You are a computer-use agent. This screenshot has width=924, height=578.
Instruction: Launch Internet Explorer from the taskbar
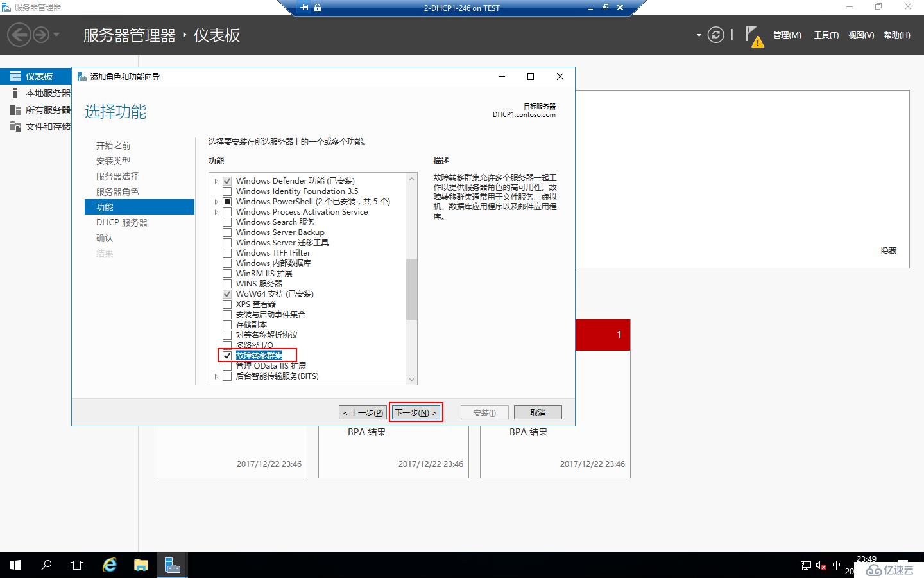pyautogui.click(x=110, y=565)
